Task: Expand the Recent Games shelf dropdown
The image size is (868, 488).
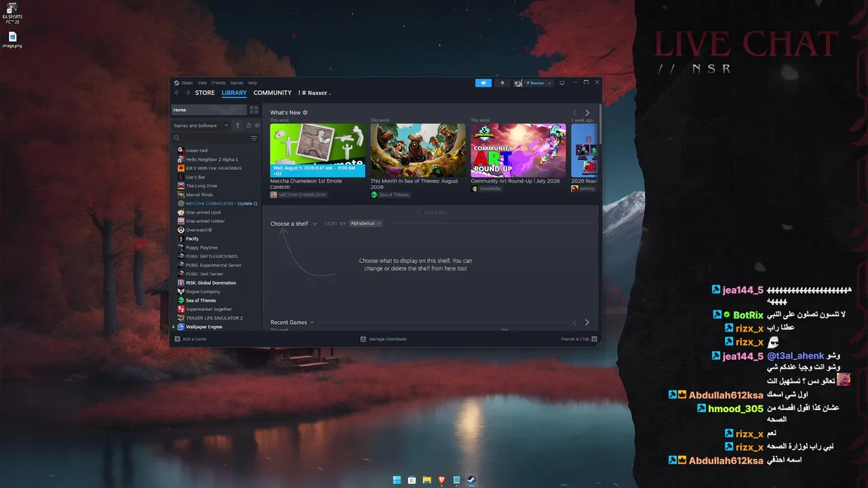Action: pos(292,323)
